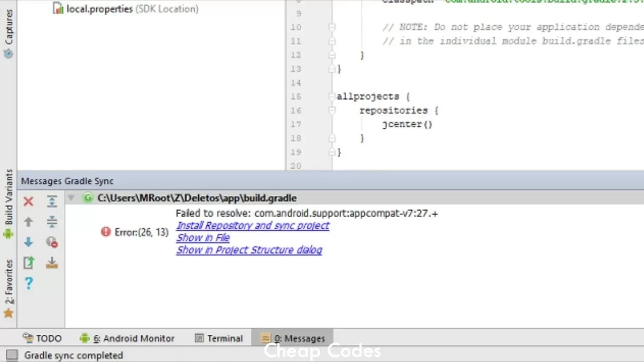Viewport: 644px width, 362px height.
Task: Toggle the fold marker at line 10
Action: (x=332, y=27)
